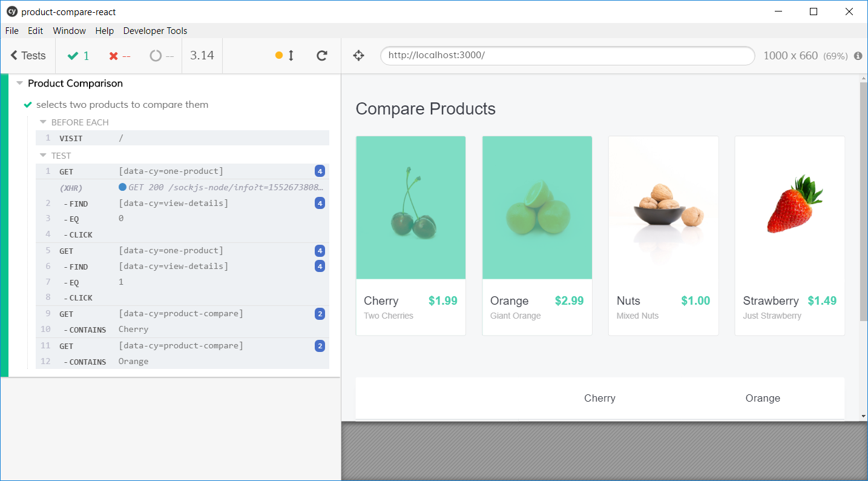
Task: Click the passed tests green checkmark
Action: coord(73,56)
